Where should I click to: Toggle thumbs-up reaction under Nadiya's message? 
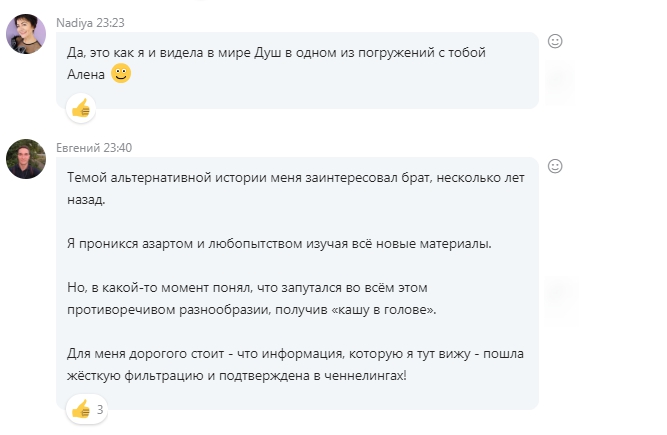81,108
